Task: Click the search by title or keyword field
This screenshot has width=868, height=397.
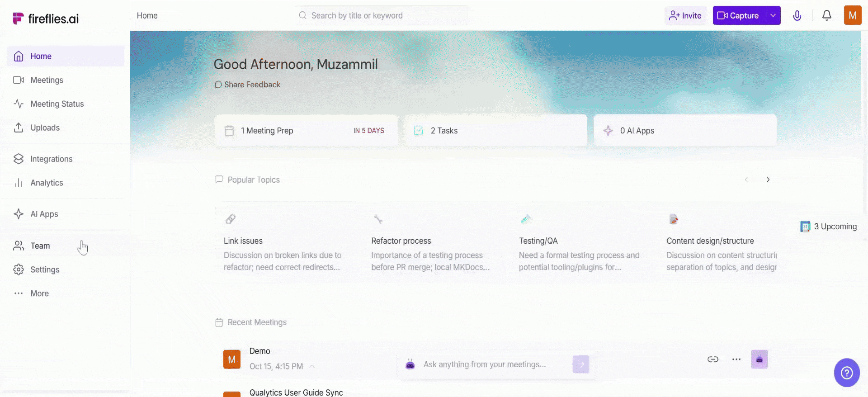Action: pos(381,15)
